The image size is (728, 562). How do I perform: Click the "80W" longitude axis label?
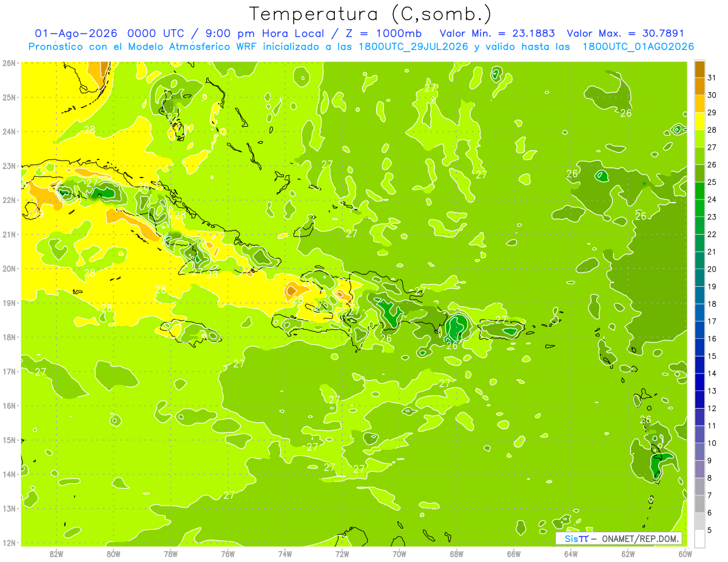pyautogui.click(x=113, y=554)
